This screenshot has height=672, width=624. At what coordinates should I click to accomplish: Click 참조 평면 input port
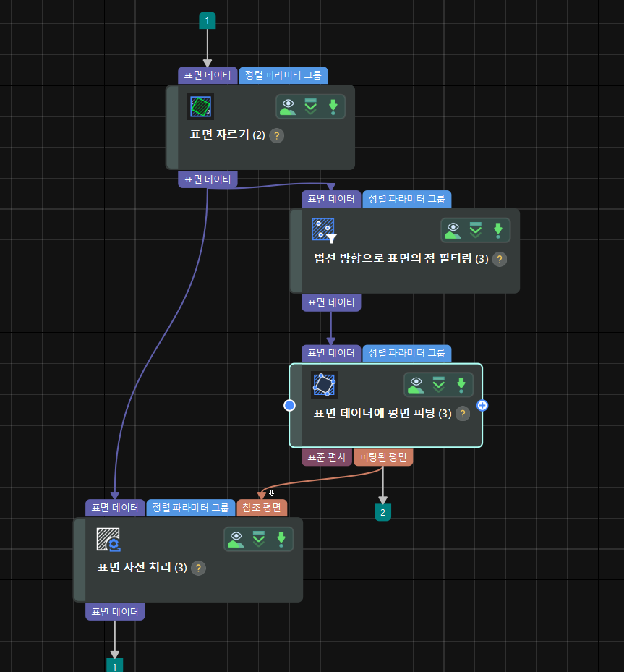click(262, 508)
